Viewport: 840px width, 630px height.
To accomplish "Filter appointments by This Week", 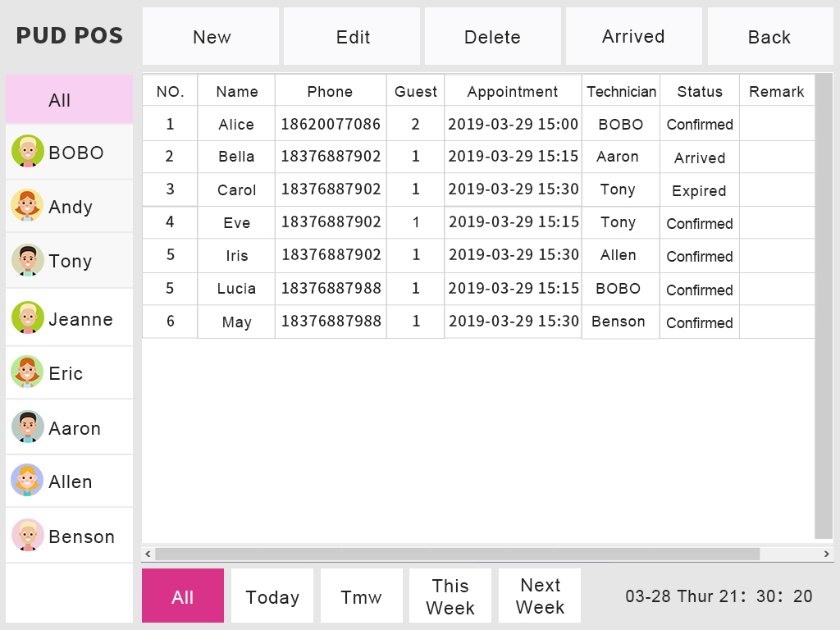I will pyautogui.click(x=450, y=596).
